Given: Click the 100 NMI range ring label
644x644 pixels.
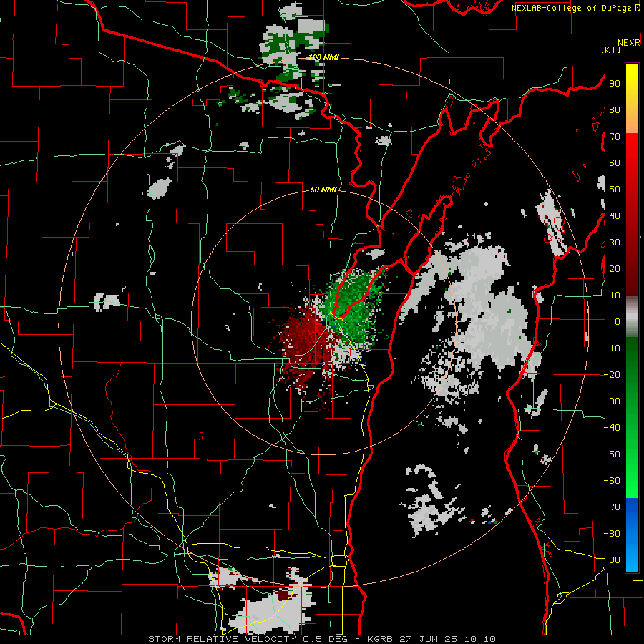Looking at the screenshot, I should tap(323, 57).
